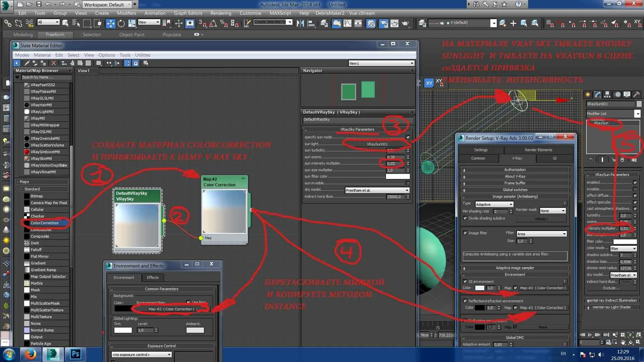Expand the Frame buffer rollout
The width and height of the screenshot is (644, 362).
(515, 183)
